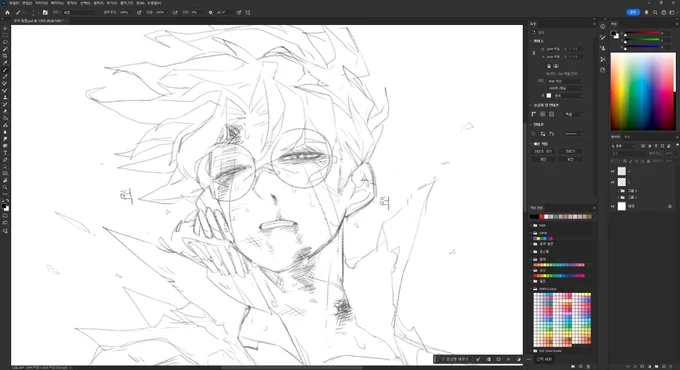
Task: Hide the Background layer with eye icon
Action: (x=613, y=206)
